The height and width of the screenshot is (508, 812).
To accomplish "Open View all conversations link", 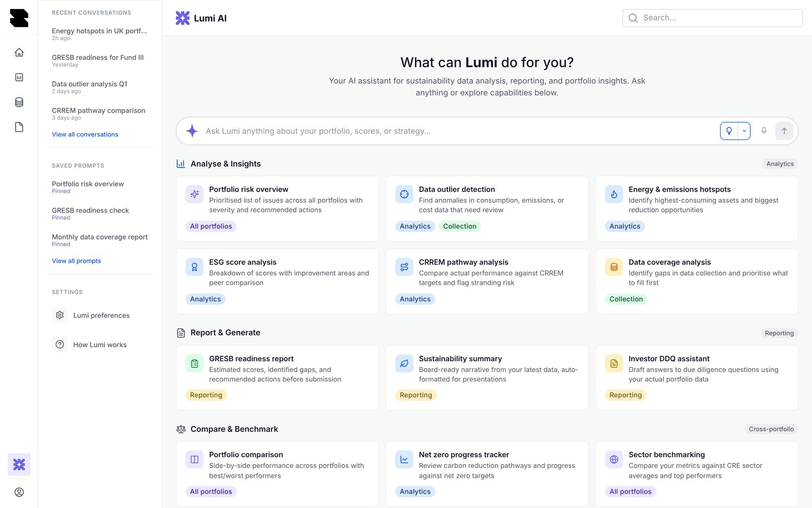I will pyautogui.click(x=85, y=135).
